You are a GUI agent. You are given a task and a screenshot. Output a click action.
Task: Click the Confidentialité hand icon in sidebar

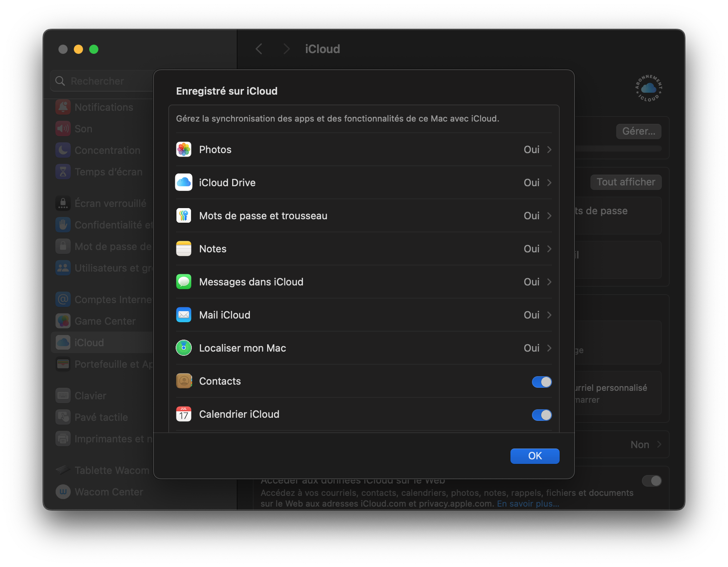(63, 225)
